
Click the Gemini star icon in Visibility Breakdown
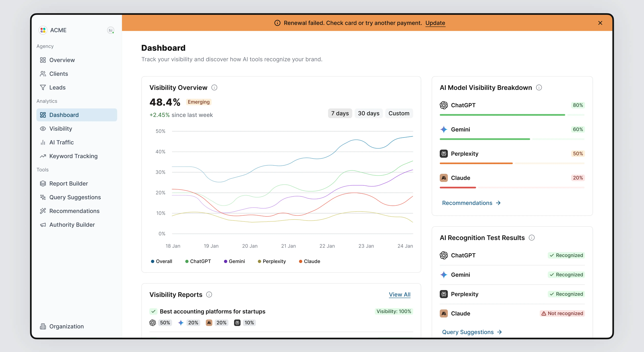pyautogui.click(x=444, y=129)
